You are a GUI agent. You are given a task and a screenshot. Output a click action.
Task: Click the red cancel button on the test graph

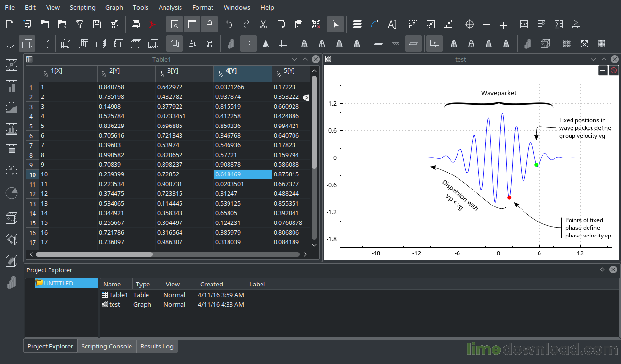614,70
